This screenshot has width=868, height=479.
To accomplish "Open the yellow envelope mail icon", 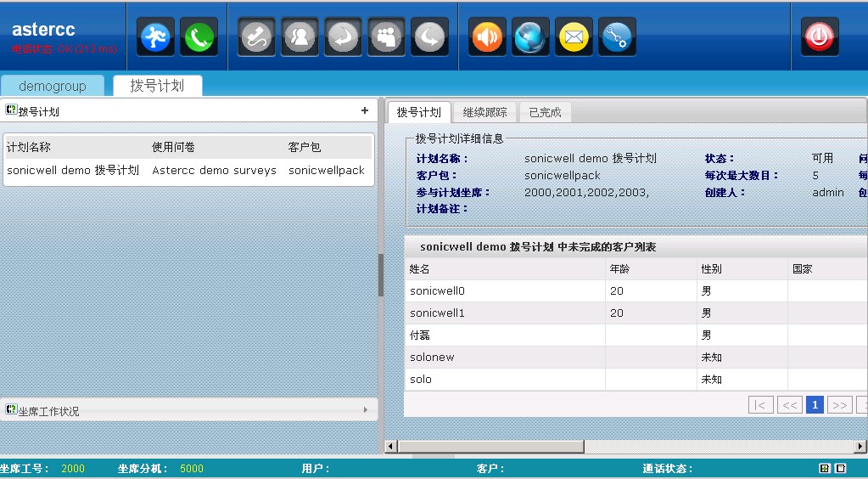I will point(574,37).
